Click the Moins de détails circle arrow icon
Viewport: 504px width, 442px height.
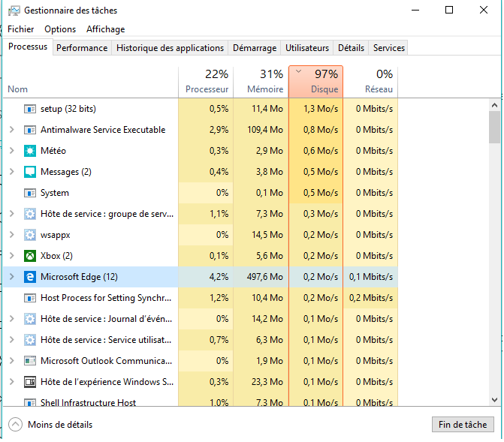coord(15,424)
